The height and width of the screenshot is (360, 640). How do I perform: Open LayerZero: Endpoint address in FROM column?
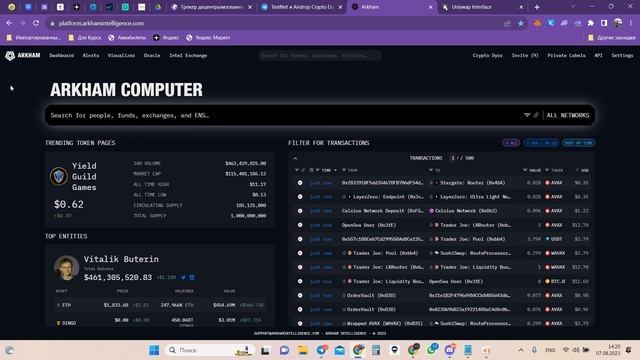pos(389,197)
